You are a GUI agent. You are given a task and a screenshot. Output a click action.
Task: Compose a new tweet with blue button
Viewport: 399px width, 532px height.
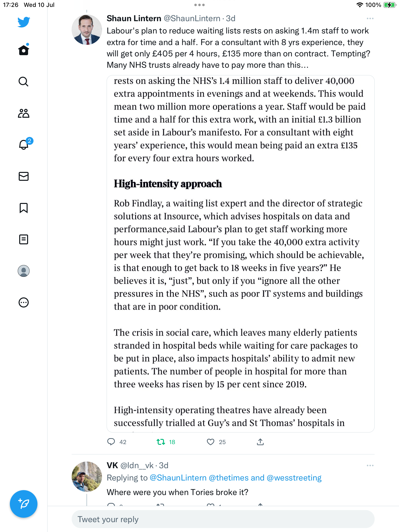click(x=24, y=504)
